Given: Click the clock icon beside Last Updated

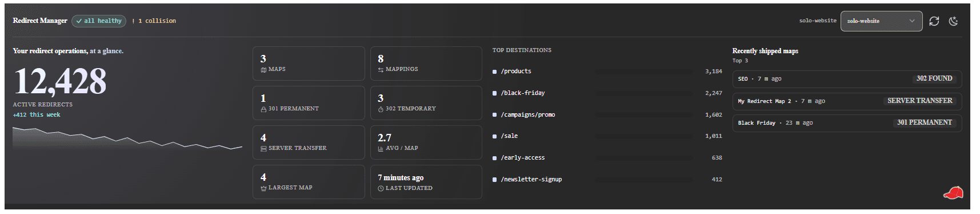Looking at the screenshot, I should pos(381,188).
